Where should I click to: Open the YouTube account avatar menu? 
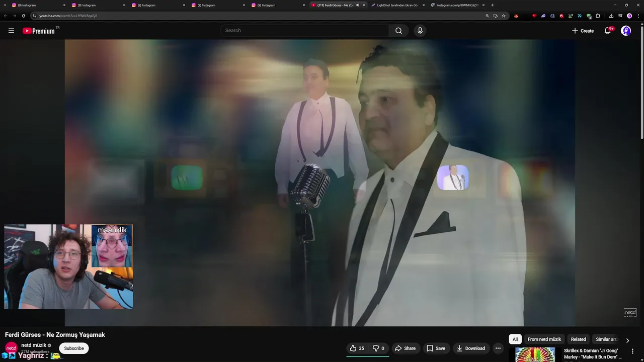pos(626,31)
